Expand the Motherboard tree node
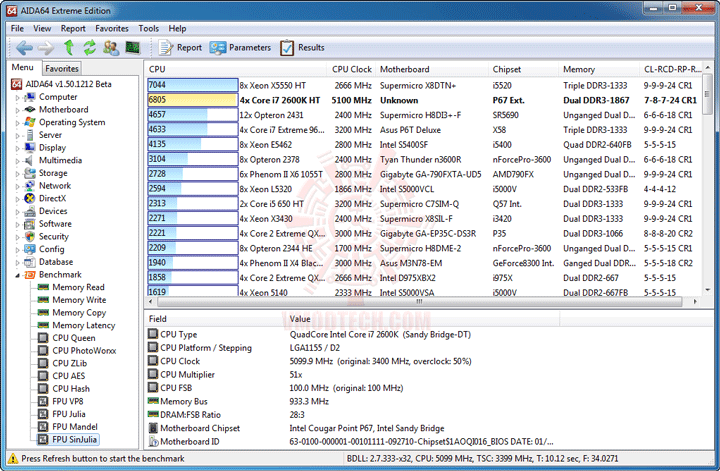The width and height of the screenshot is (720, 471). 17,110
